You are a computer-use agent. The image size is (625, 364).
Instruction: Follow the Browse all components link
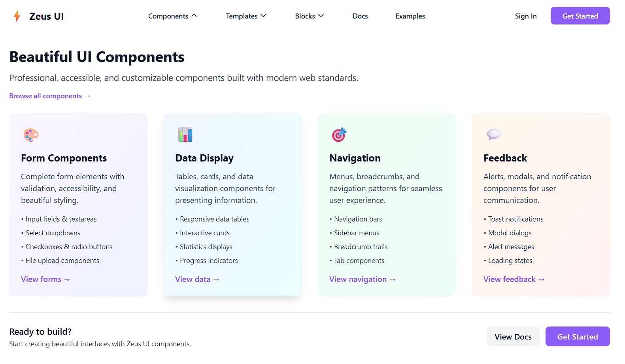point(50,96)
